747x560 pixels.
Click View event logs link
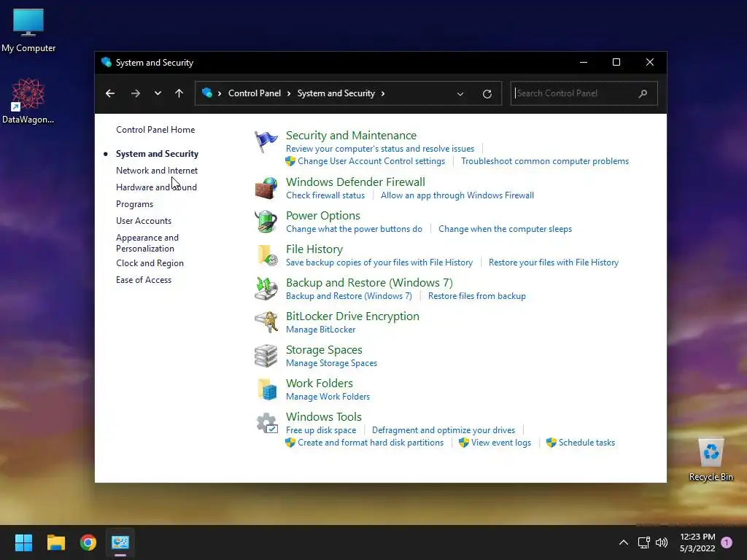click(500, 443)
